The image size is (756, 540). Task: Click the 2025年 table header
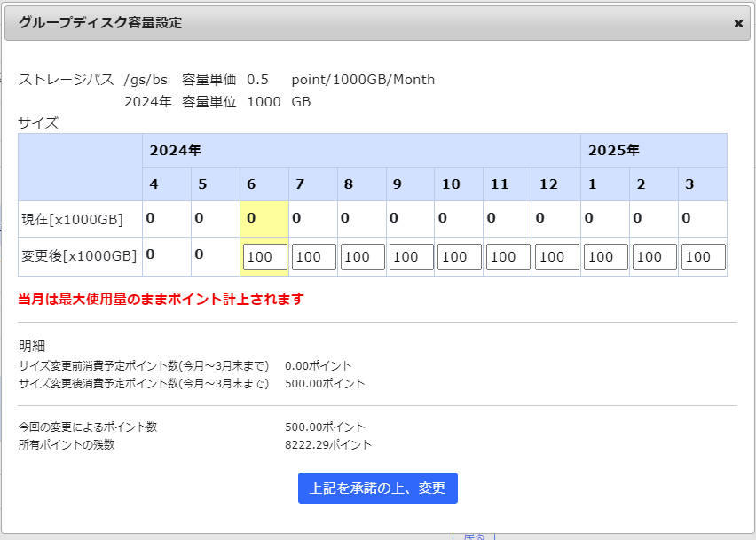613,151
